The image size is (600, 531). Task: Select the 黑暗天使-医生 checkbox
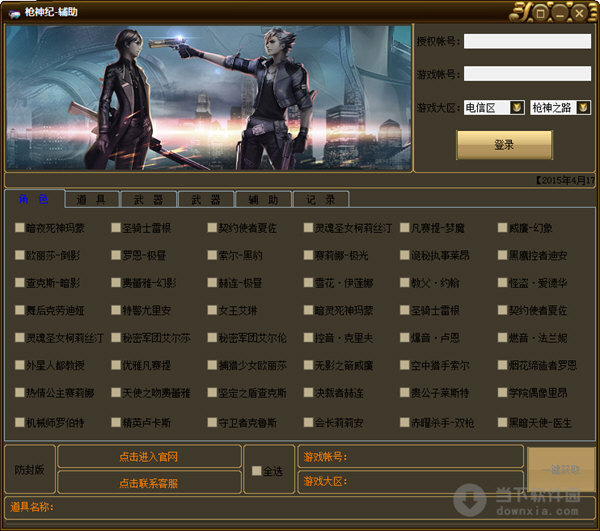click(502, 422)
